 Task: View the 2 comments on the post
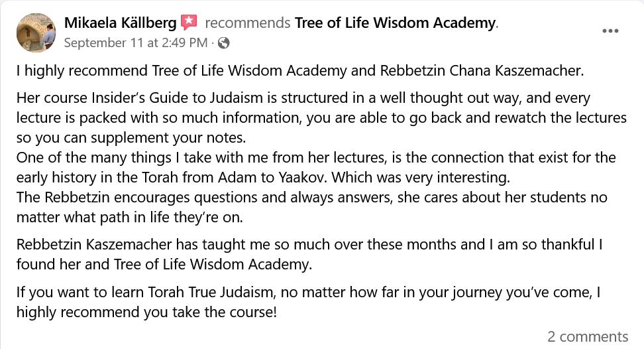click(588, 336)
